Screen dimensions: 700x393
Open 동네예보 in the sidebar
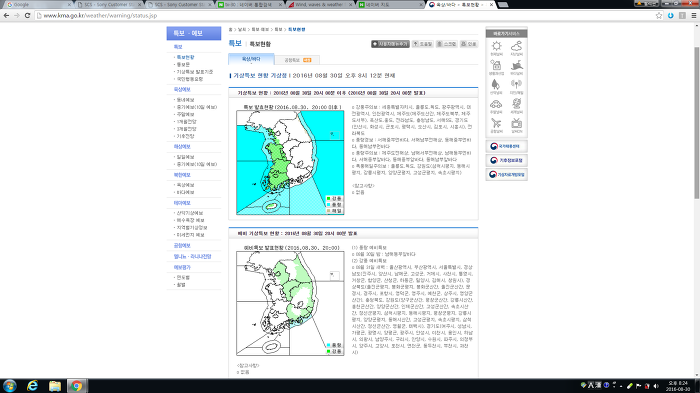point(185,100)
